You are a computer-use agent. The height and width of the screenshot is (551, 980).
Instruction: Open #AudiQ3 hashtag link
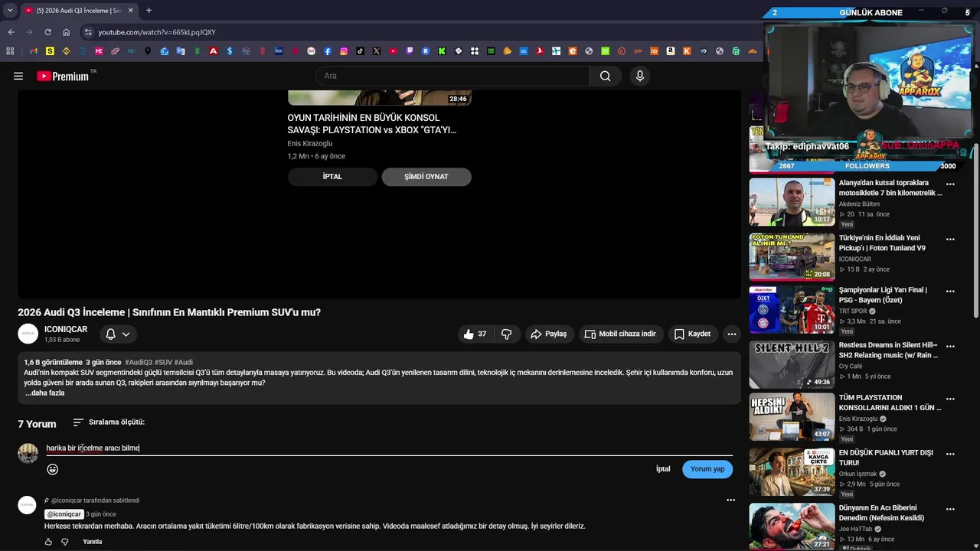point(139,362)
